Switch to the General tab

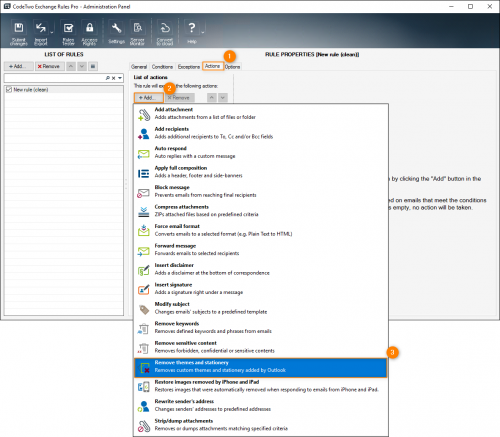(139, 67)
